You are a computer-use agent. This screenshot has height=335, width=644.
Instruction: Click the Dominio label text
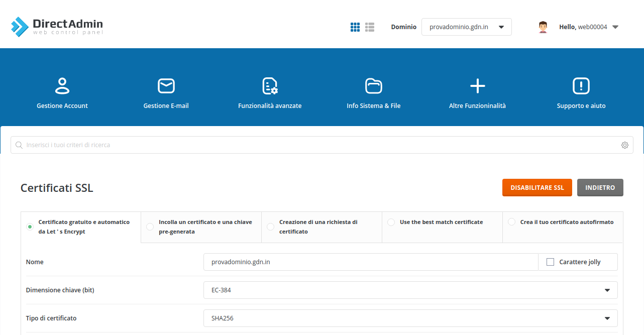coord(404,27)
